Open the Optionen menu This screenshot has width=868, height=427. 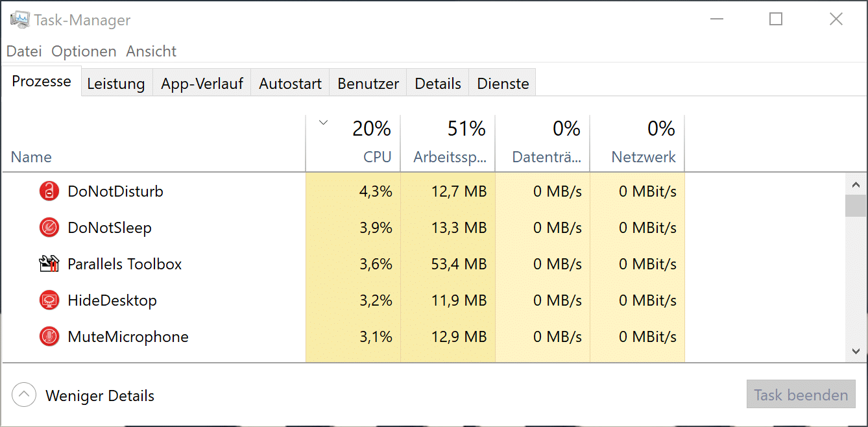pos(84,51)
